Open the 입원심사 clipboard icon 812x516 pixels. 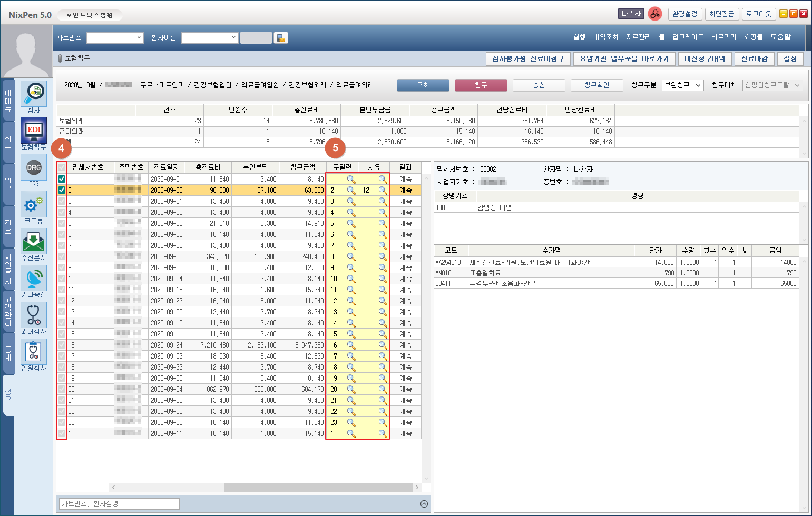pyautogui.click(x=34, y=352)
